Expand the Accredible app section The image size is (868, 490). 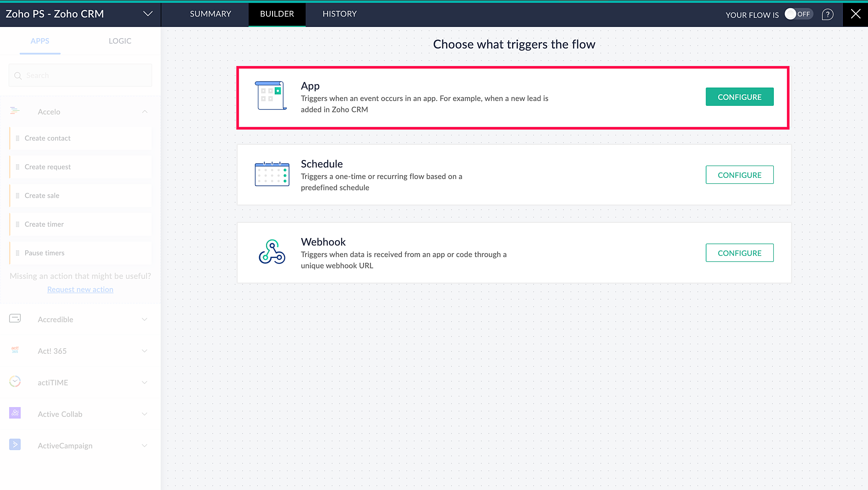145,319
